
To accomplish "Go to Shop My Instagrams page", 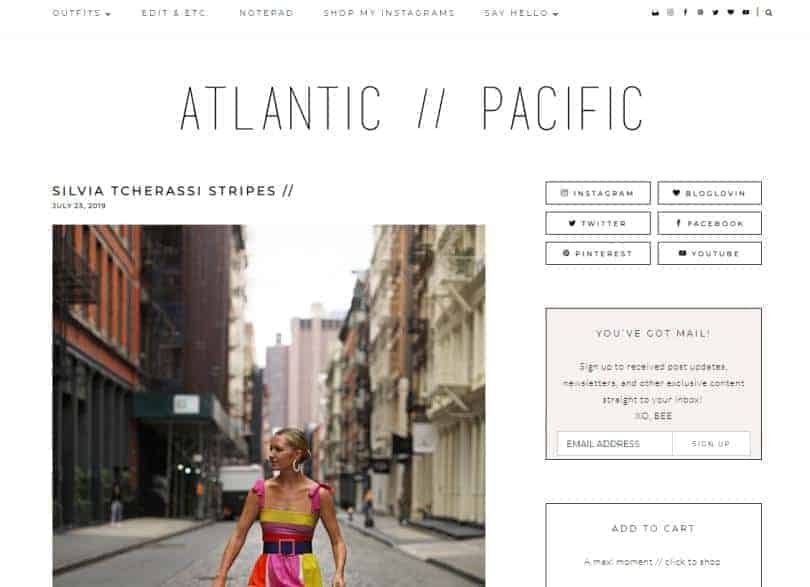I will tap(389, 13).
